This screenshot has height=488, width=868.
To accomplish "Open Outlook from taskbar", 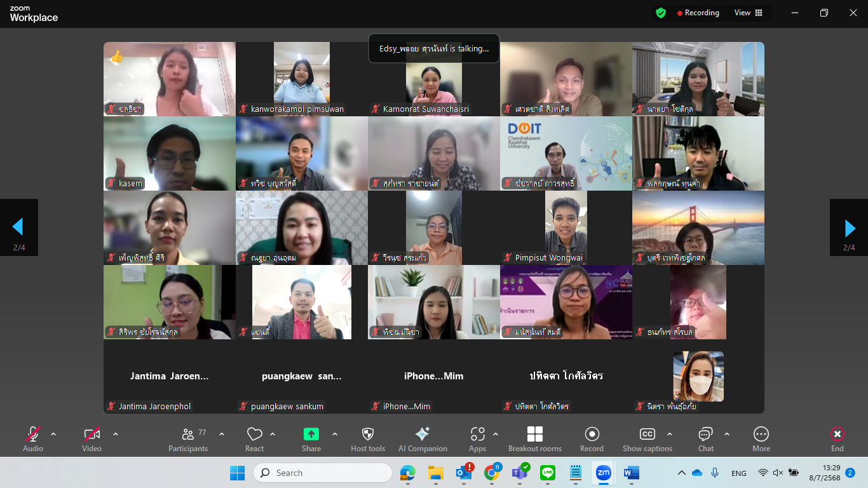I will (464, 473).
